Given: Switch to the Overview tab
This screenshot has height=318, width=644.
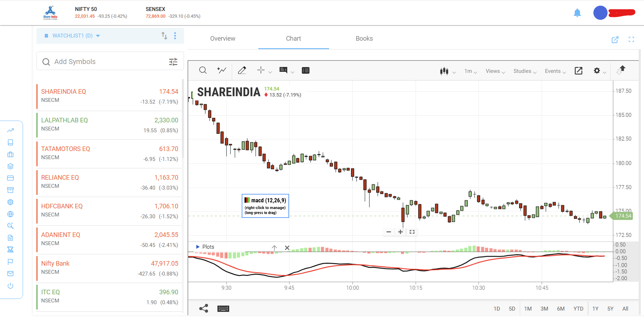Looking at the screenshot, I should click(223, 39).
